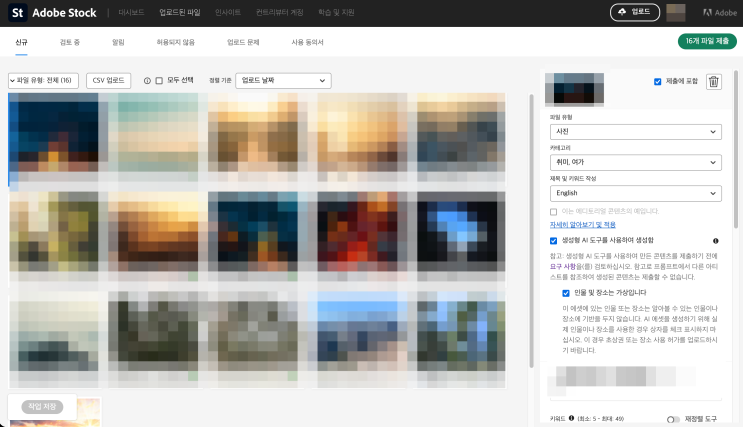Viewport: 743px width, 427px height.
Task: Check the editorial content (에디토리얼 콘텐츠) checkbox
Action: (553, 211)
